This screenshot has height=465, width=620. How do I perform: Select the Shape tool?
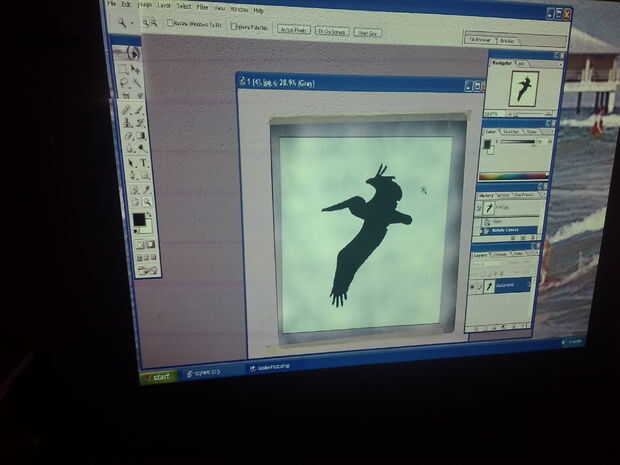coord(145,175)
